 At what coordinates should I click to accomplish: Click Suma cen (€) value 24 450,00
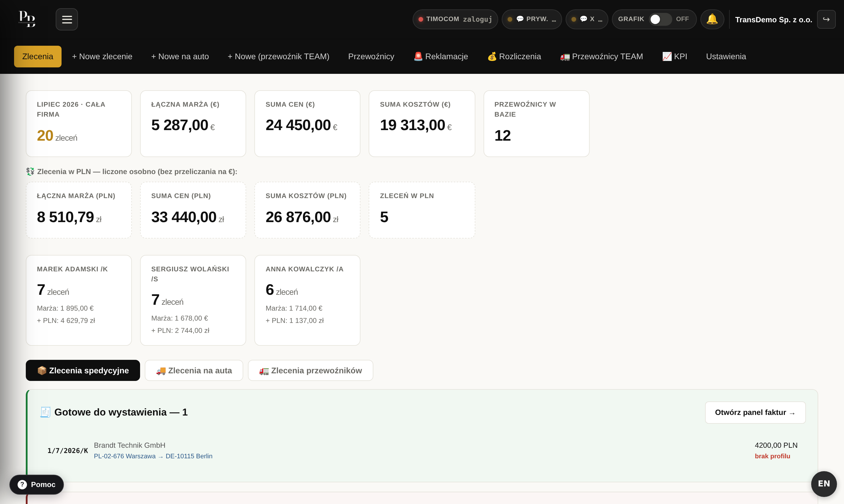click(x=298, y=125)
